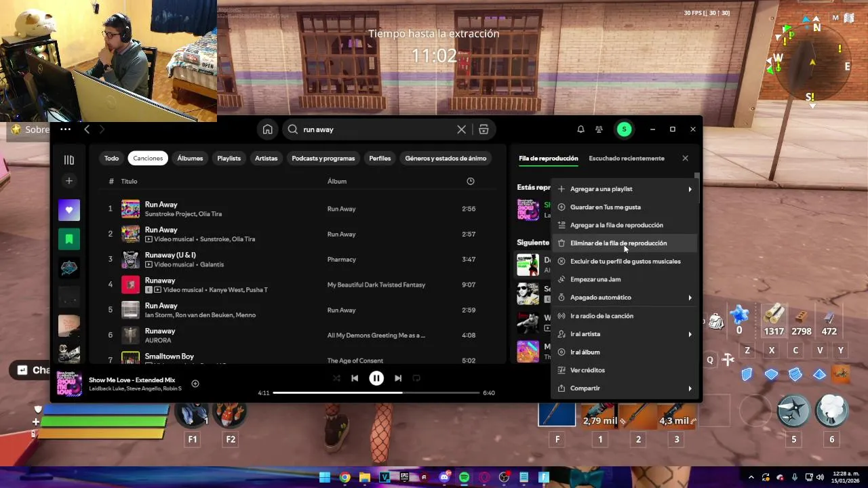
Task: Pause playback with the center button
Action: (376, 378)
